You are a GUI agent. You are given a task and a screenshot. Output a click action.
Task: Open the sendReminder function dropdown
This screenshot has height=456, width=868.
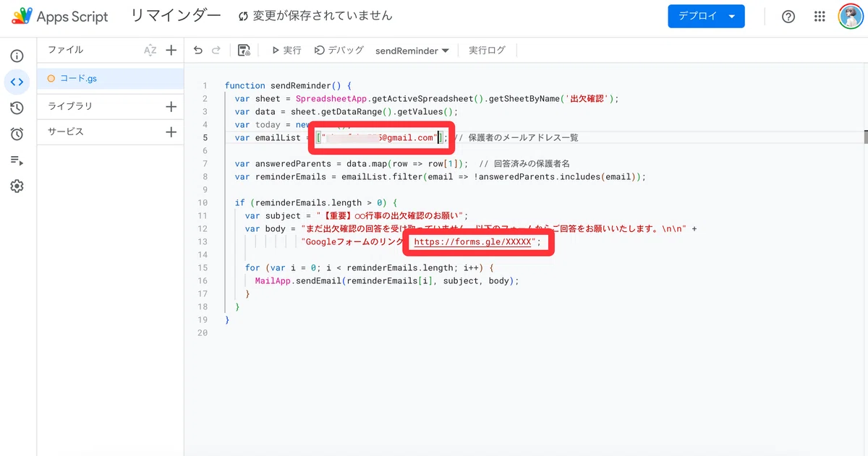412,51
